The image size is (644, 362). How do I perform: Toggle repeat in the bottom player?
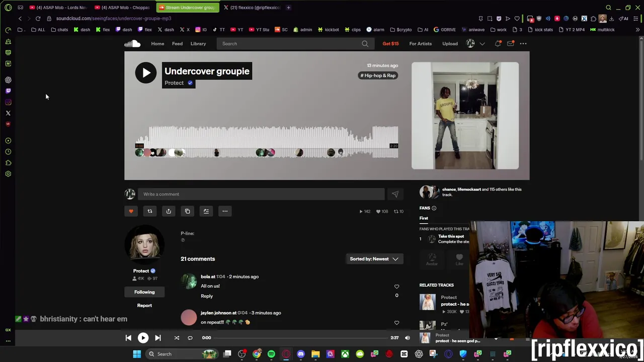point(190,338)
